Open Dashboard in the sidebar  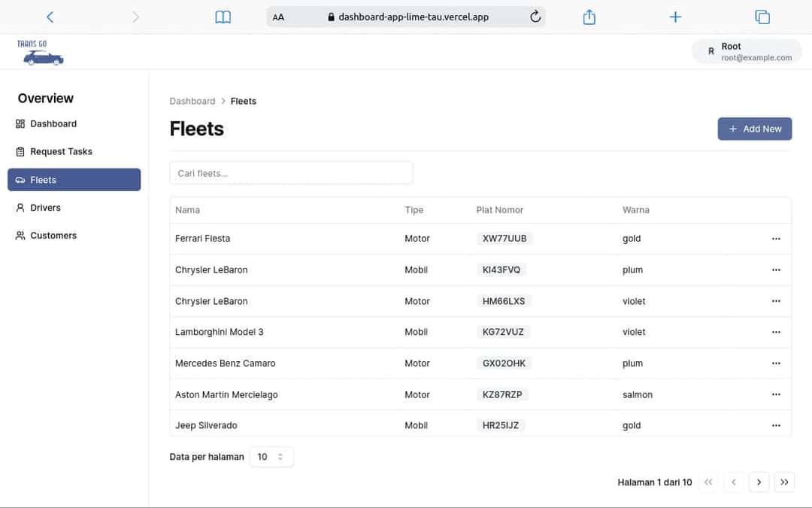(x=74, y=124)
